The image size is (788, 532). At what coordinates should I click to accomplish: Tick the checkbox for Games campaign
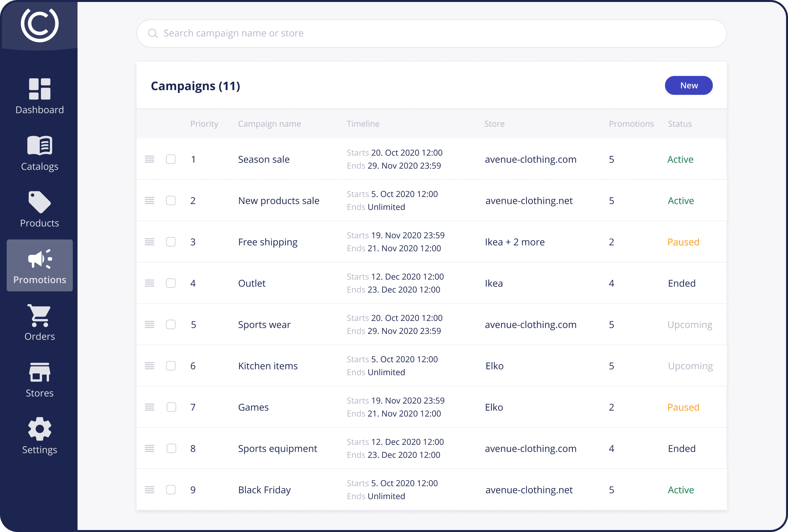pos(171,407)
